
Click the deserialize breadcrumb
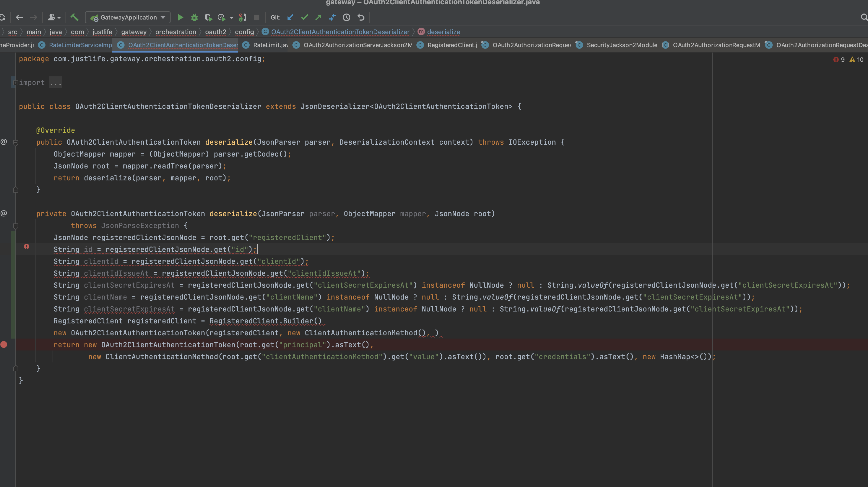click(443, 32)
